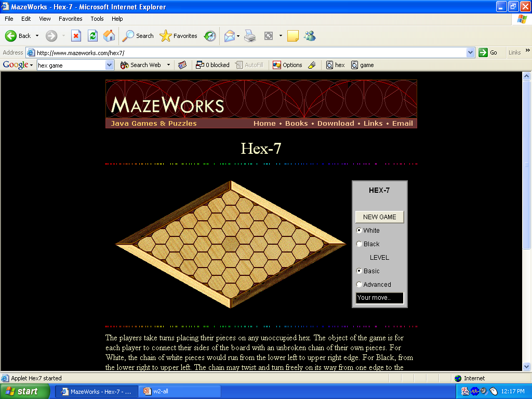
Task: Open the Favorites menu
Action: point(70,19)
